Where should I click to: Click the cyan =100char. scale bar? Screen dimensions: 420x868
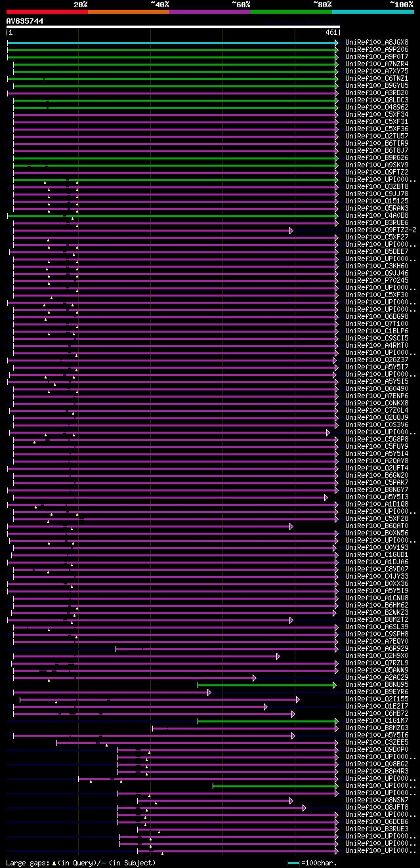pyautogui.click(x=293, y=863)
